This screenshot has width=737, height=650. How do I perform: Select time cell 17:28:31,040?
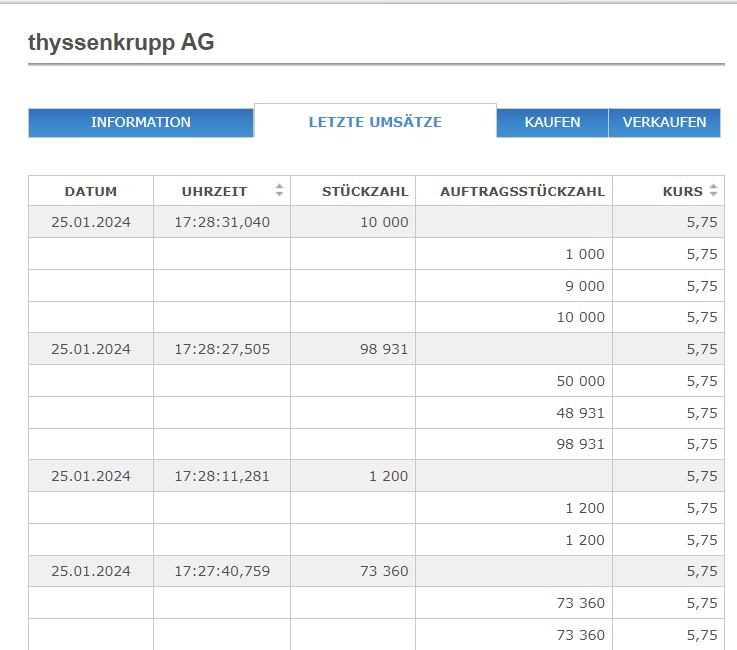click(222, 222)
